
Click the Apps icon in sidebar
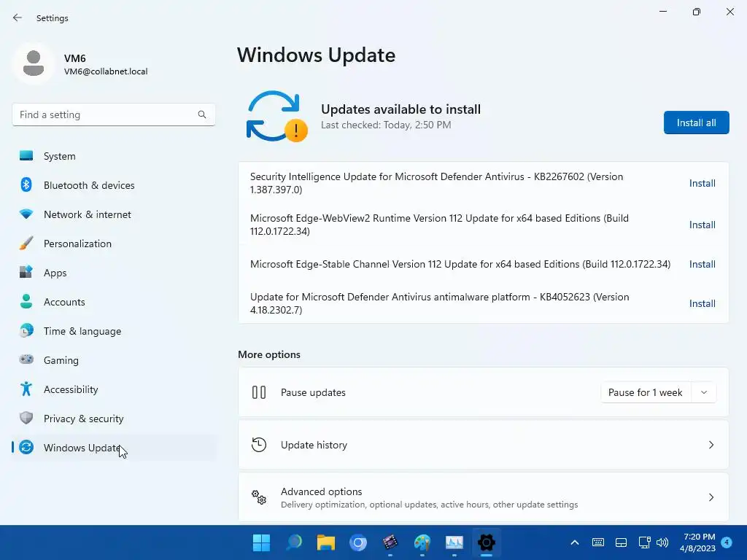[26, 273]
